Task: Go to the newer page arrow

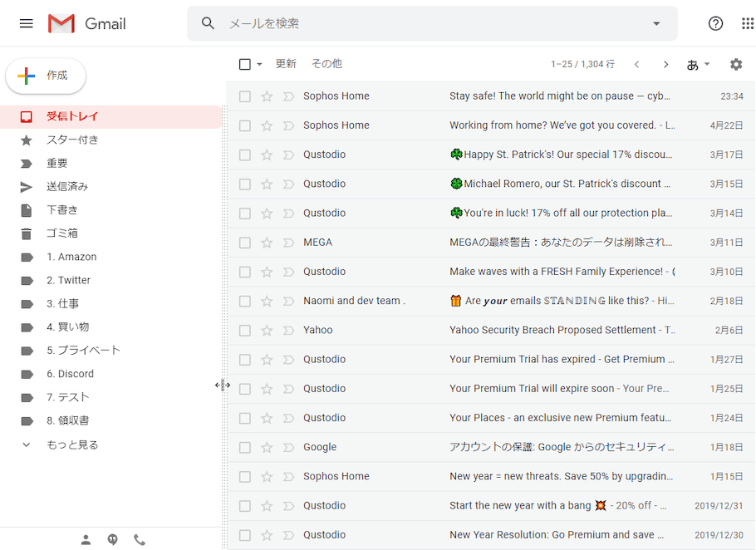Action: point(637,64)
